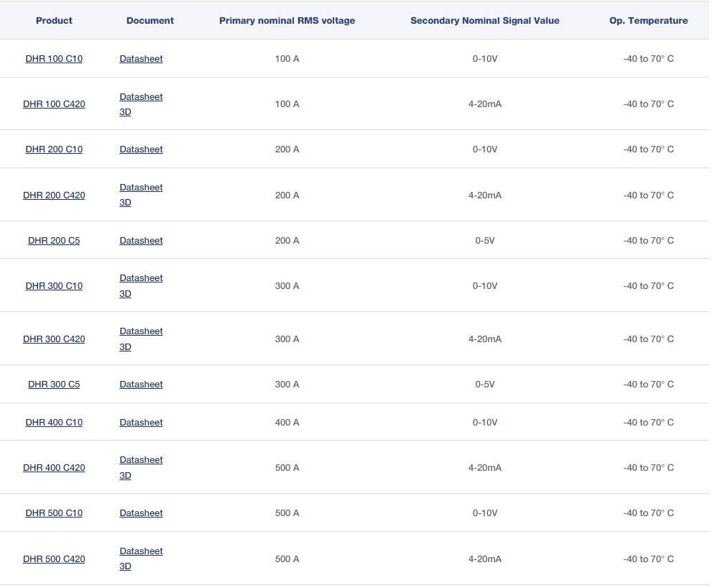Open the Datasheet for DHR 200 C5
Image resolution: width=715 pixels, height=588 pixels.
tap(141, 241)
